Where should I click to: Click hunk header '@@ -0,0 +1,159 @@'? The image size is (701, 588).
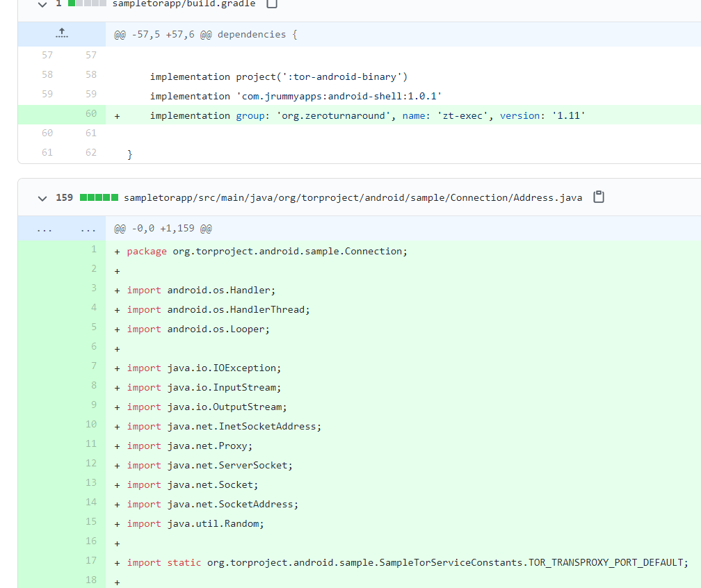coord(163,228)
